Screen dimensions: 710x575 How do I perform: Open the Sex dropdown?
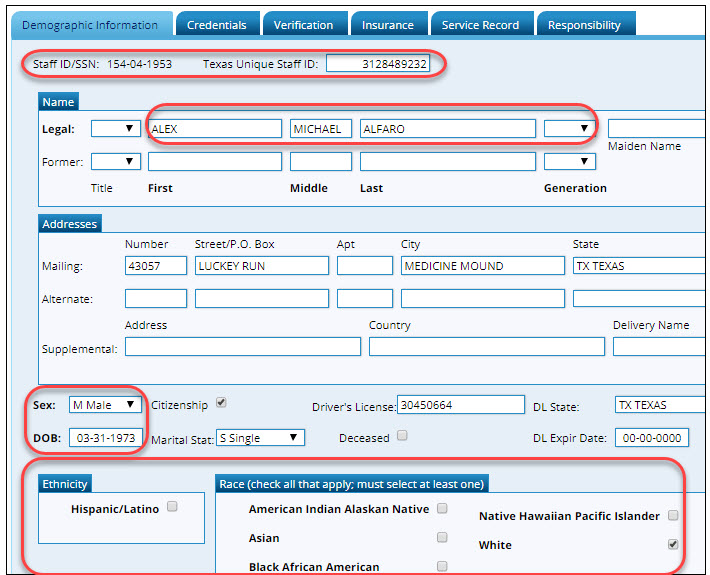pos(105,405)
